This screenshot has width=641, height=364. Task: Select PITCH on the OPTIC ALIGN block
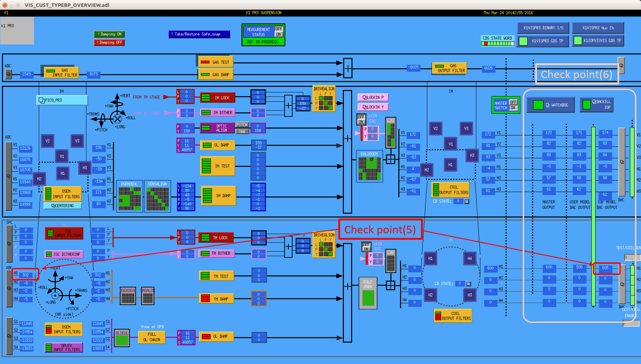242,125
